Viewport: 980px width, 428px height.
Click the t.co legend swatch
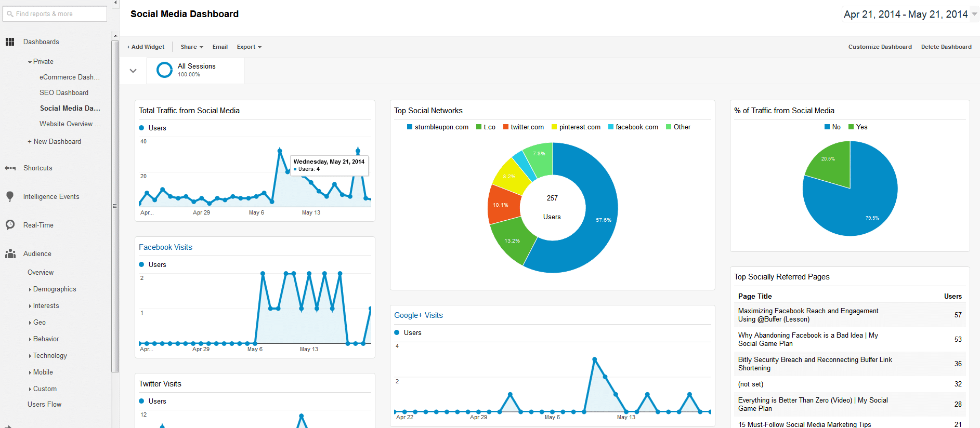tap(479, 127)
